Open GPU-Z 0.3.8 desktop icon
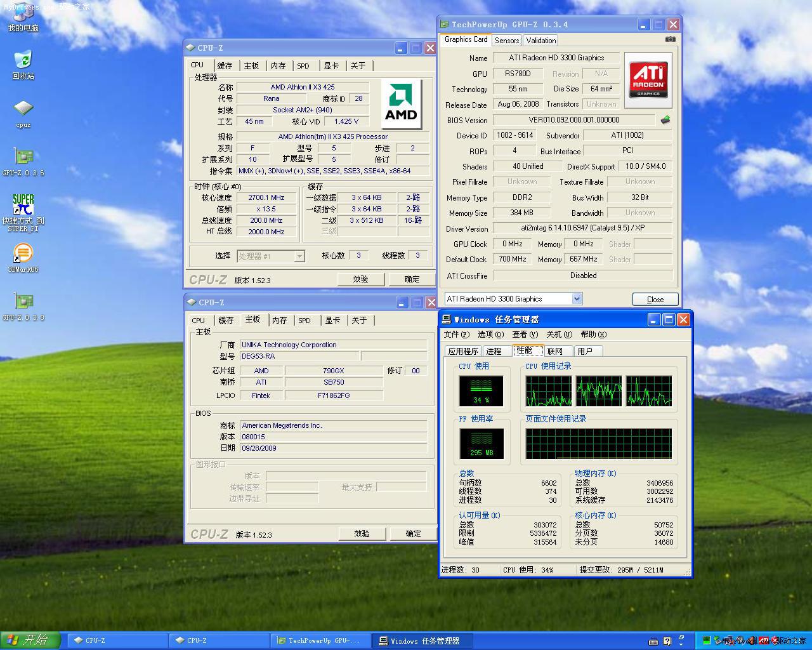Image resolution: width=812 pixels, height=650 pixels. pos(23,302)
